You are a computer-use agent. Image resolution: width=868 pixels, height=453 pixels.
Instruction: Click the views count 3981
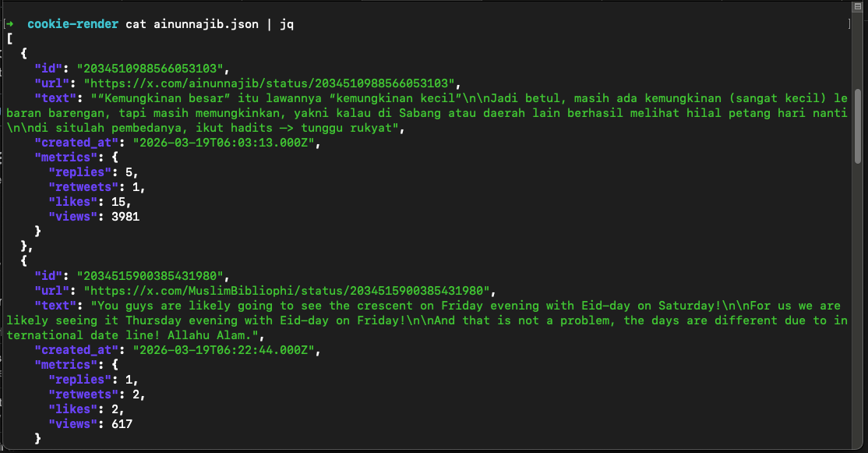click(x=125, y=217)
